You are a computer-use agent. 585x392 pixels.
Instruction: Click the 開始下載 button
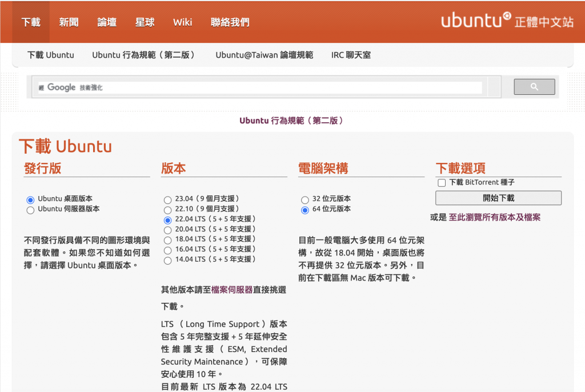(498, 198)
